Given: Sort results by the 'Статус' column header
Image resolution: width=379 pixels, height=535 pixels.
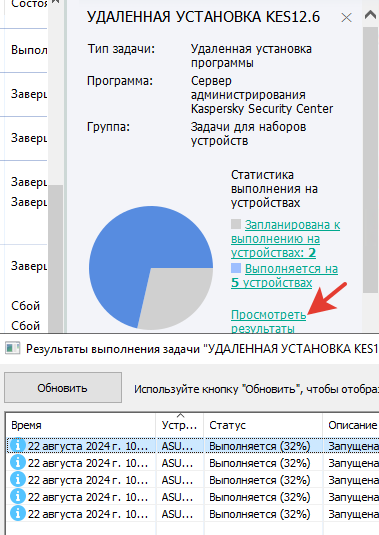Looking at the screenshot, I should (x=263, y=425).
